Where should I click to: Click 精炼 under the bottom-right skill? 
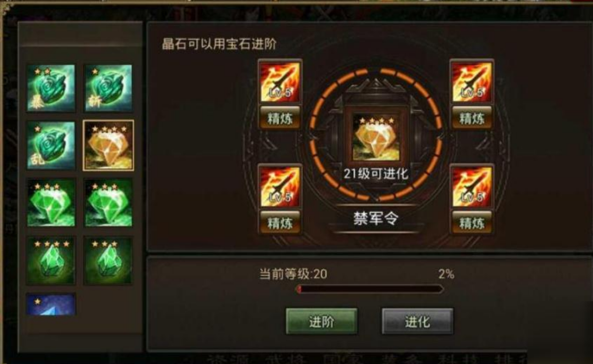[472, 223]
